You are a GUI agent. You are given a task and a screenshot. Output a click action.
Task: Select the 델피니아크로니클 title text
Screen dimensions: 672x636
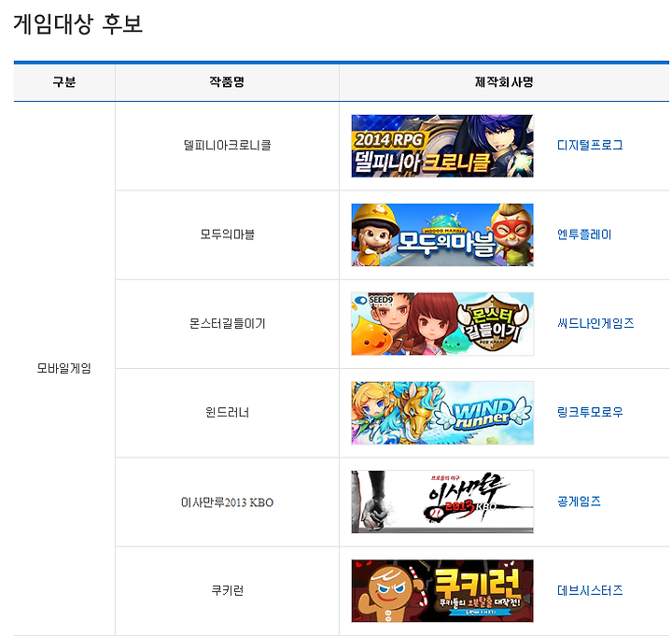click(x=228, y=146)
